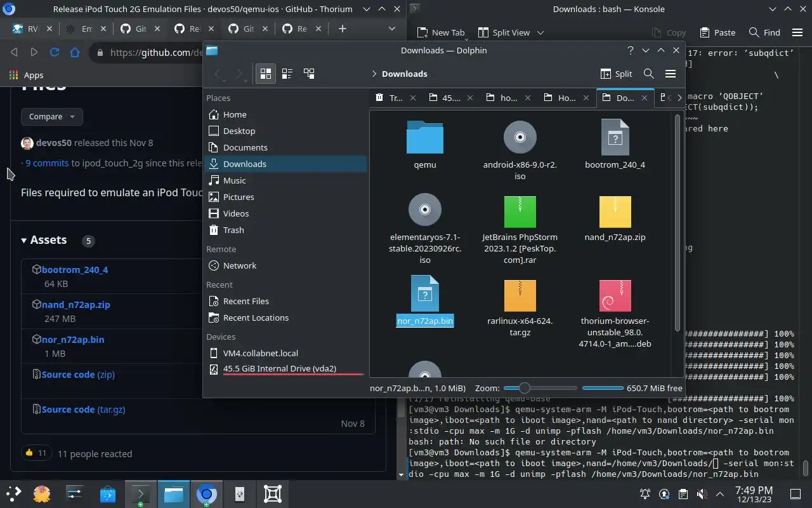812x508 pixels.
Task: Open Desktop in Places panel
Action: click(x=285, y=131)
